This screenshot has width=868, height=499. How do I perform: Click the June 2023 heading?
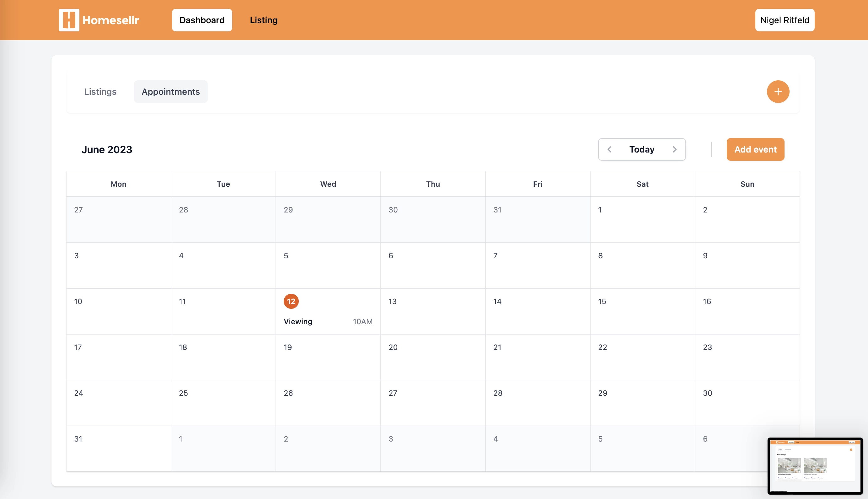click(107, 149)
